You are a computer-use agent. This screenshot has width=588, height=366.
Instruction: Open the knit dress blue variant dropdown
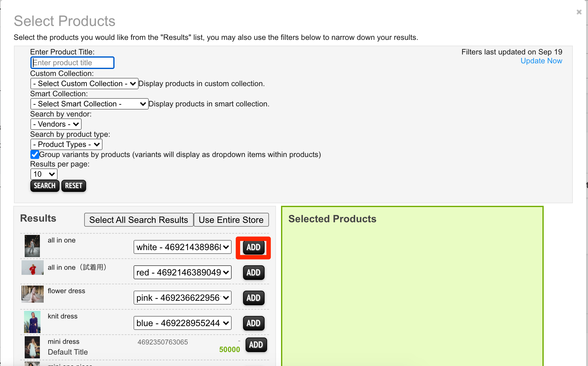[182, 323]
